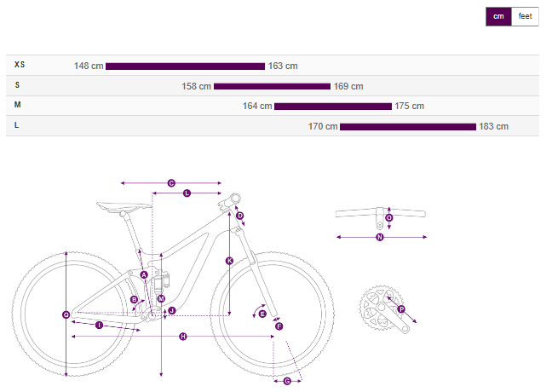Click the L size height range bar
Screen dimensions: 552x392
coord(407,126)
